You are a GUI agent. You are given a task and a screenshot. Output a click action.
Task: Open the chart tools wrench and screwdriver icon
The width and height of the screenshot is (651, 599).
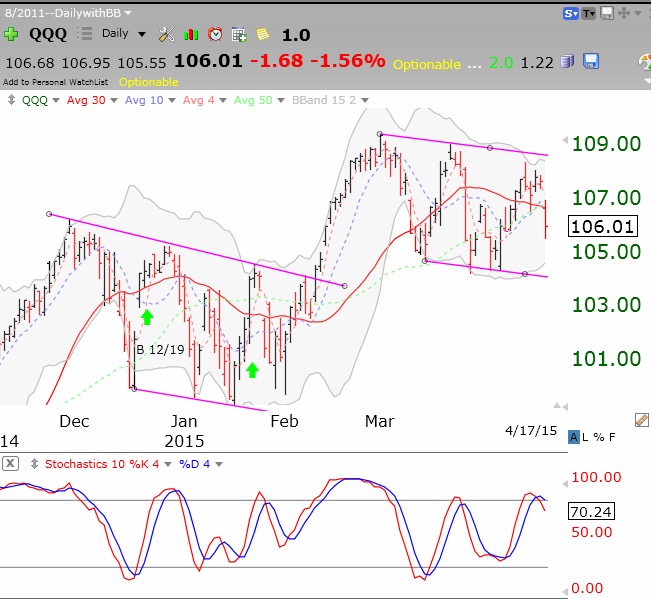tap(166, 34)
